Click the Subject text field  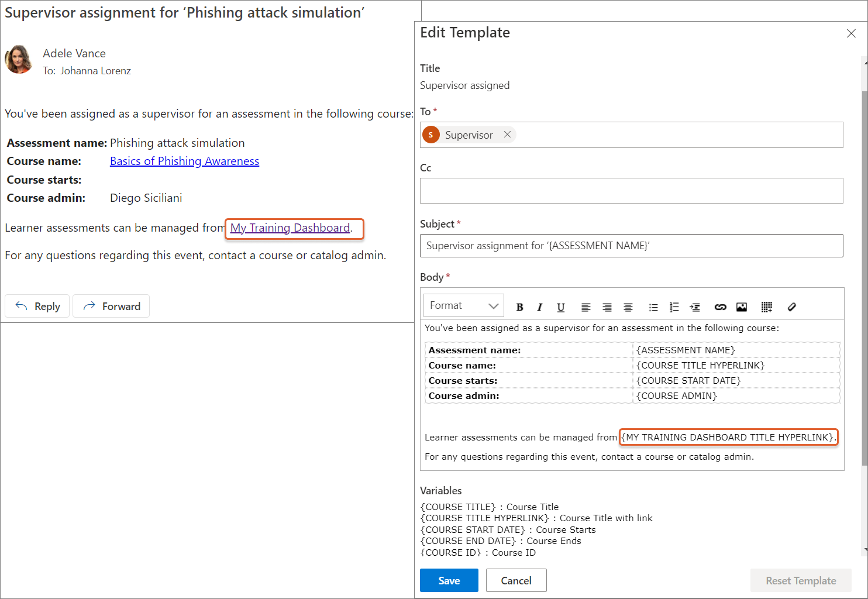[x=631, y=246]
